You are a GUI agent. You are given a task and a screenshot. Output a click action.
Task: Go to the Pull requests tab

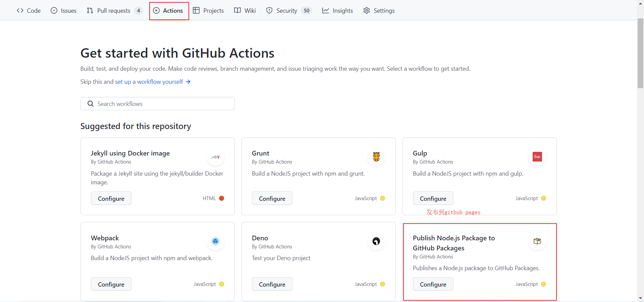[114, 11]
